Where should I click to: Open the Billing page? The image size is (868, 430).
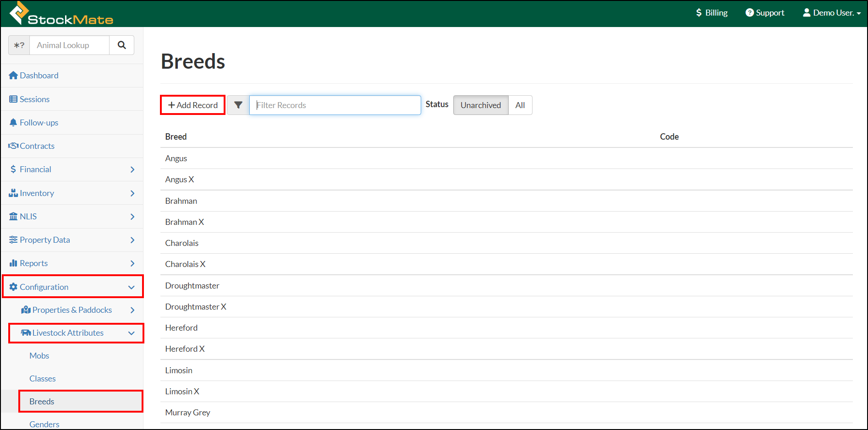[711, 12]
